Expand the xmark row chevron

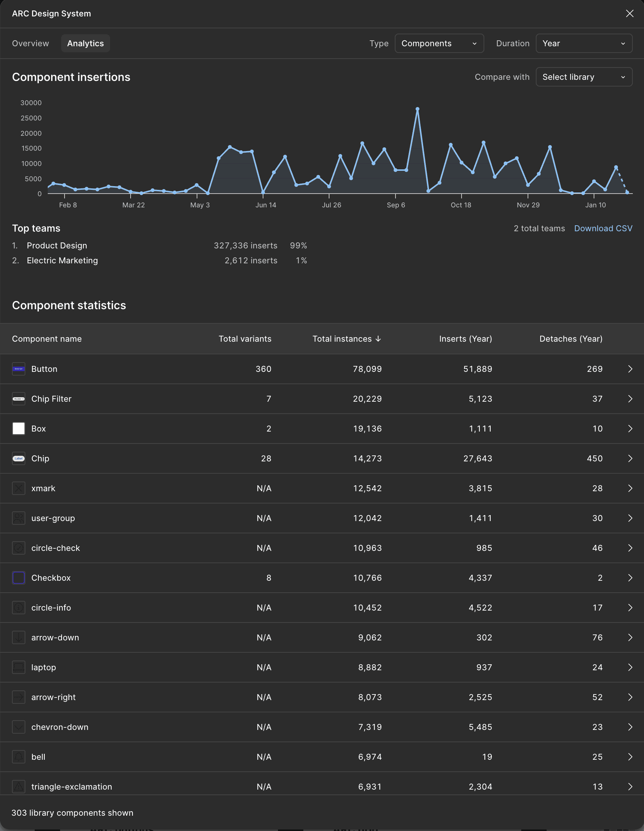coord(630,488)
